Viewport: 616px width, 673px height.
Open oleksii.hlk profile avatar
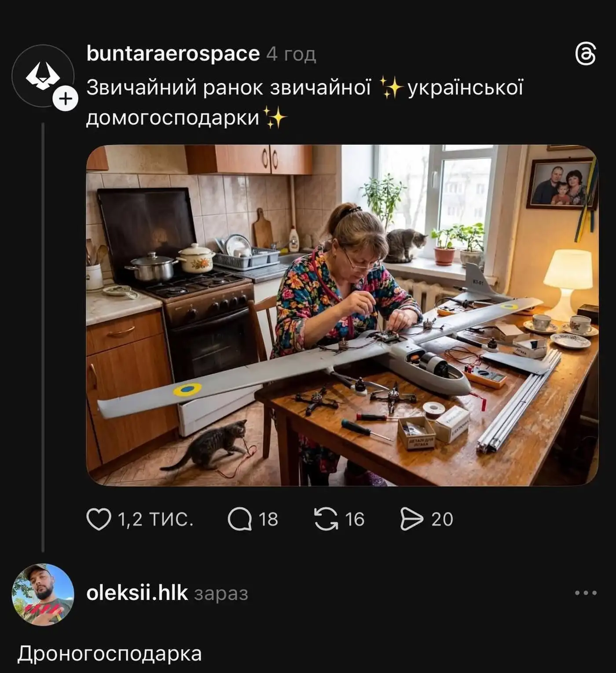43,594
